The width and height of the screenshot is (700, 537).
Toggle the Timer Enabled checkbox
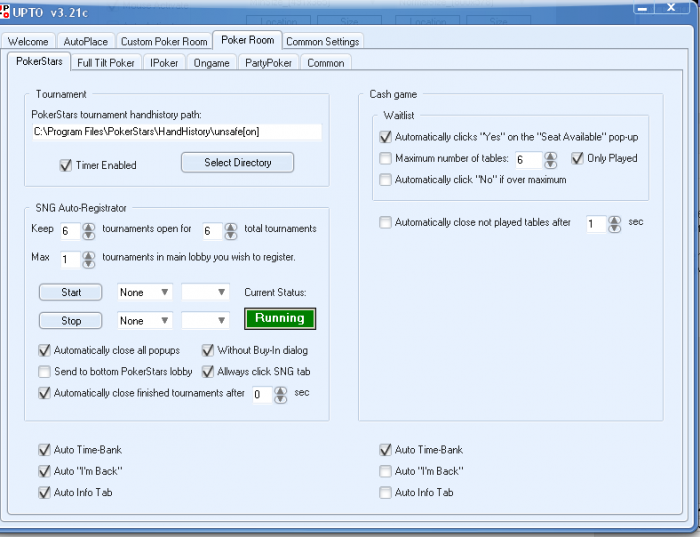point(66,166)
